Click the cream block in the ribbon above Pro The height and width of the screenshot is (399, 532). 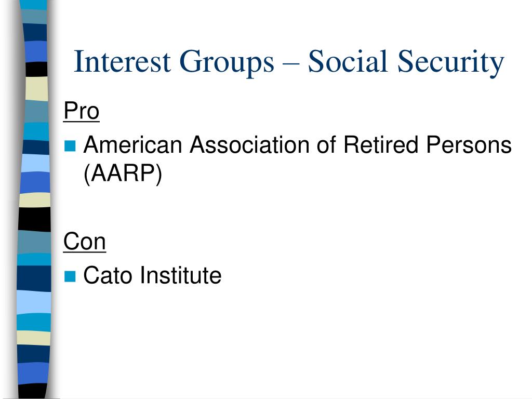[x=37, y=88]
